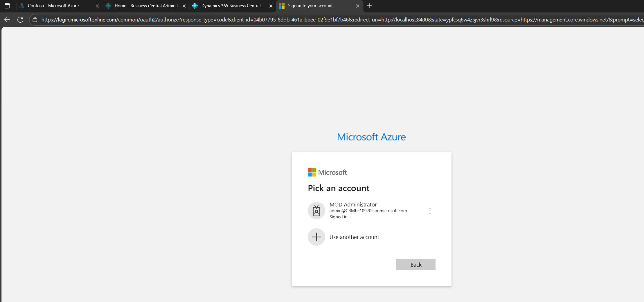
Task: Close the Contoso - Microsoft Azure tab
Action: coord(97,6)
